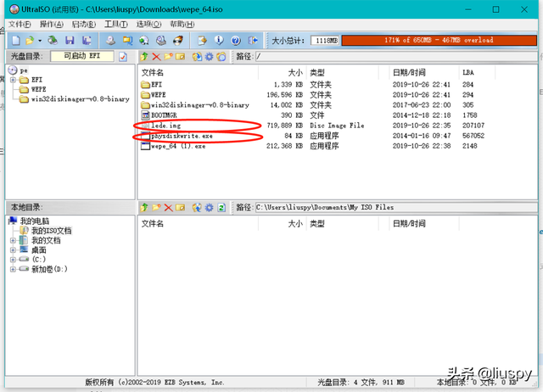Screen dimensions: 543x392
Task: Sort disc list by 文件名 column header
Action: click(x=153, y=73)
